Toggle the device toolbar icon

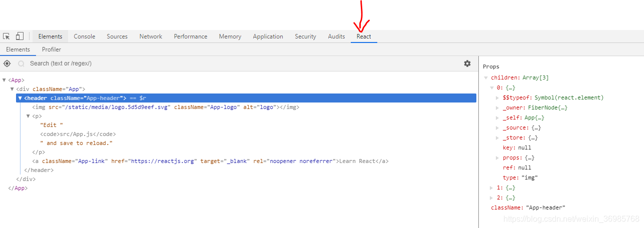tap(20, 36)
